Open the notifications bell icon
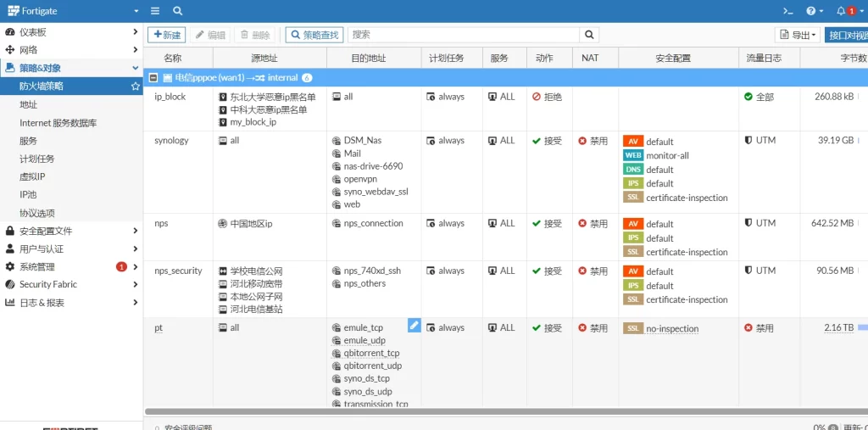The width and height of the screenshot is (868, 430). pos(842,11)
